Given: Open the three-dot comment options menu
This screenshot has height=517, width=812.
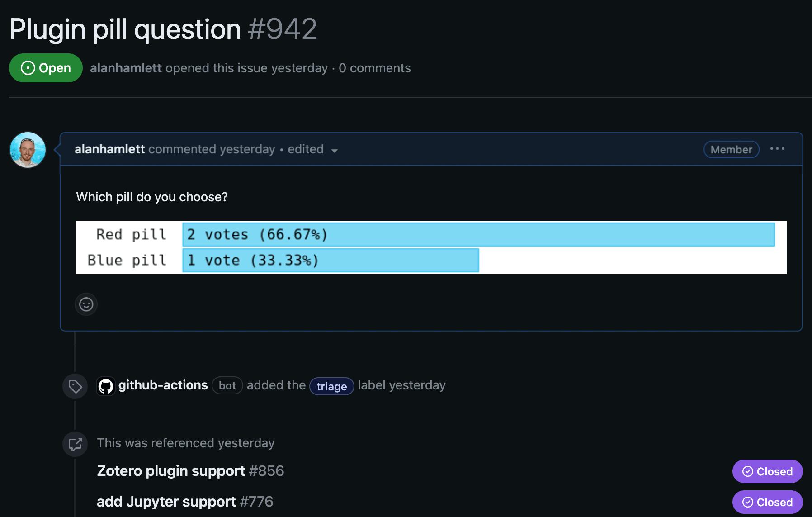Looking at the screenshot, I should click(x=777, y=149).
